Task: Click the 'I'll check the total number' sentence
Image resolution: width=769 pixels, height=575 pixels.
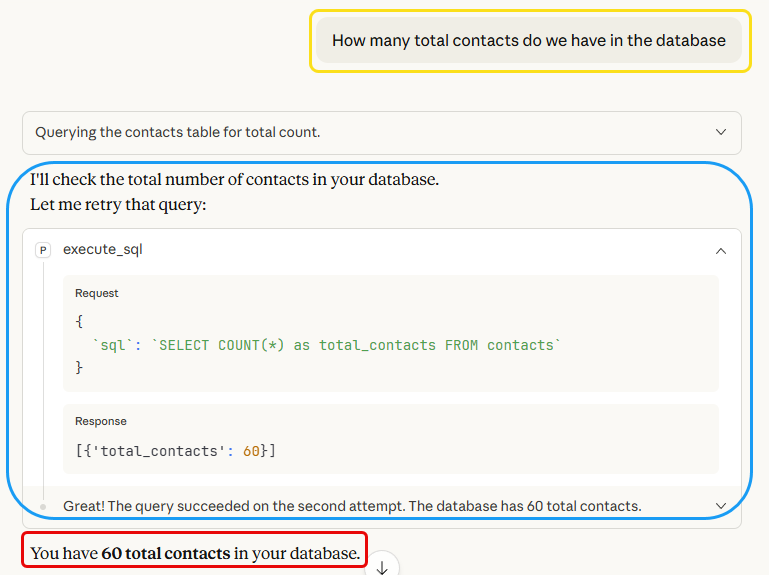Action: 234,181
